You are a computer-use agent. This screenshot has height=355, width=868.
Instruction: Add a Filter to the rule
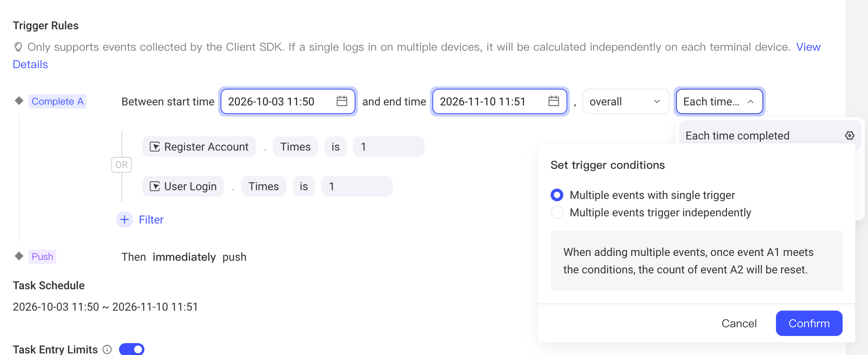[x=151, y=219]
